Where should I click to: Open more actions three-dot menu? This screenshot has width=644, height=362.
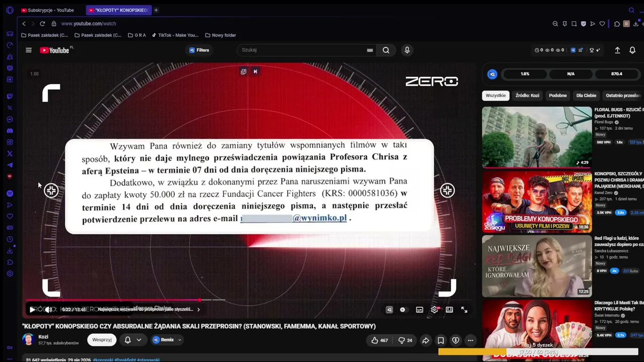tap(470, 340)
